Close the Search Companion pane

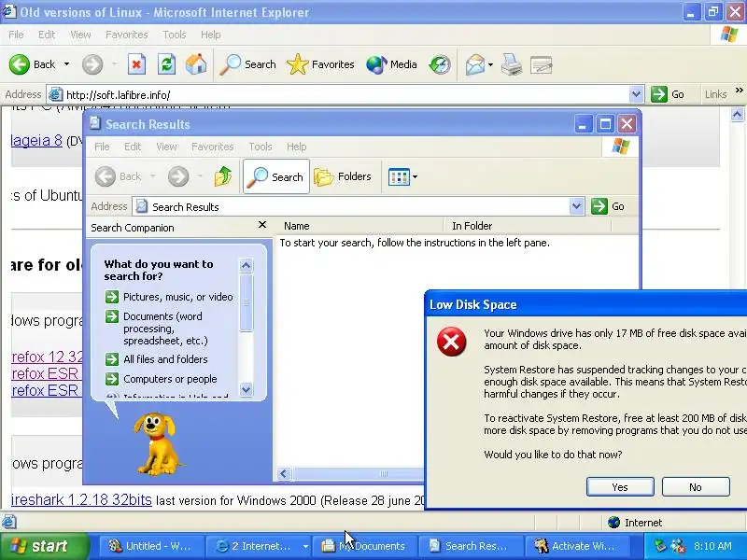click(262, 224)
